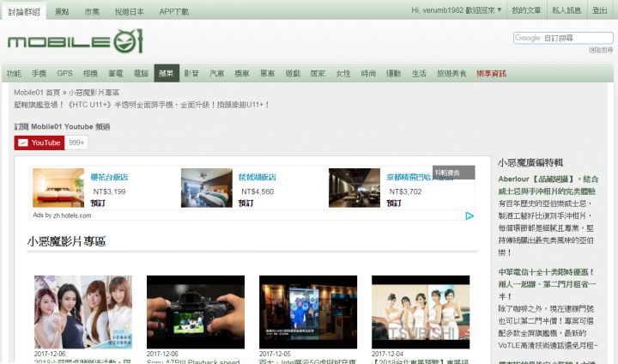Click 預訂 under NT$4,560 hotel
The width and height of the screenshot is (618, 364).
tap(246, 203)
